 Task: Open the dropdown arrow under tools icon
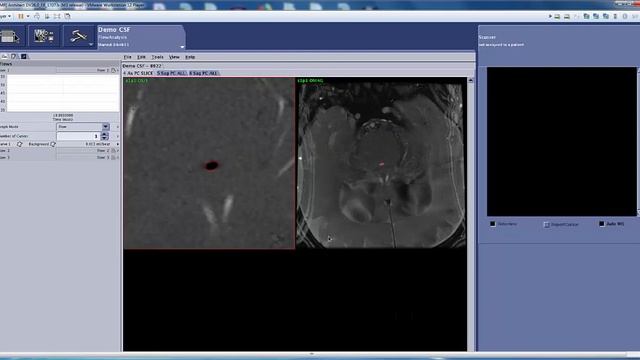click(x=91, y=44)
